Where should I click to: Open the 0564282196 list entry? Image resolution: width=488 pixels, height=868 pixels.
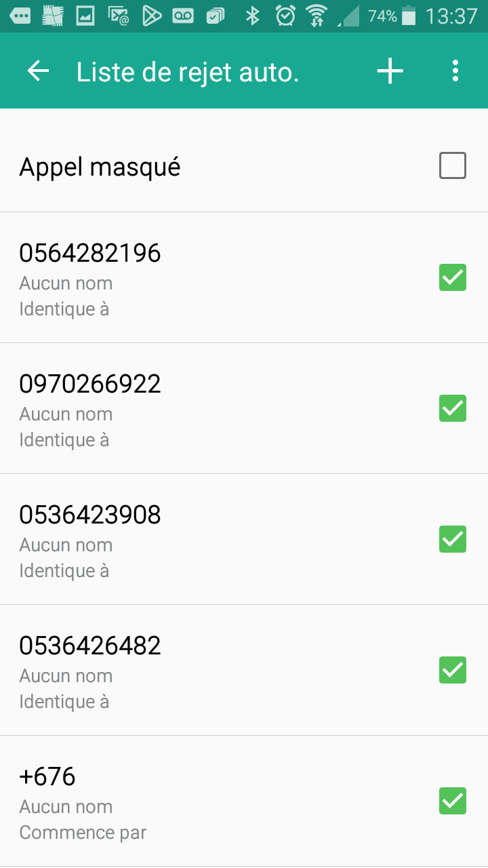click(x=244, y=277)
